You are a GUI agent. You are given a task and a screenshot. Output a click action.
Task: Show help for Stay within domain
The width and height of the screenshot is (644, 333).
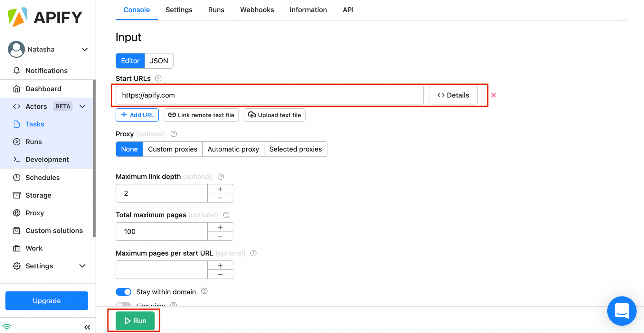pyautogui.click(x=204, y=291)
